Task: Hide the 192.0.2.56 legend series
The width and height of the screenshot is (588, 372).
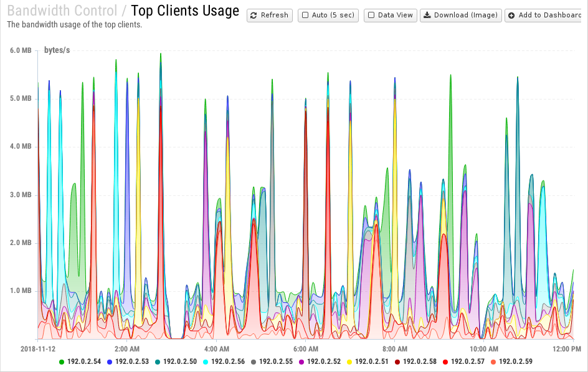Action: 224,361
